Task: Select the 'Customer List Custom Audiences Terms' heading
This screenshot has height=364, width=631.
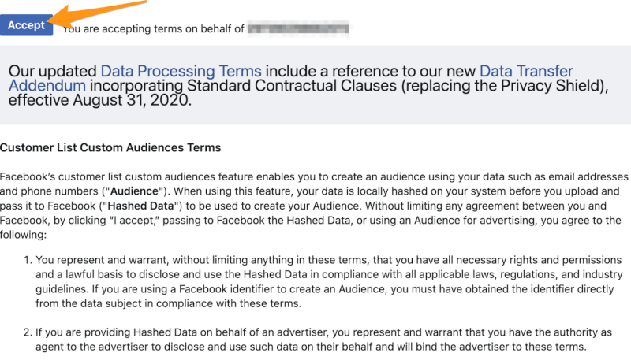Action: (110, 147)
